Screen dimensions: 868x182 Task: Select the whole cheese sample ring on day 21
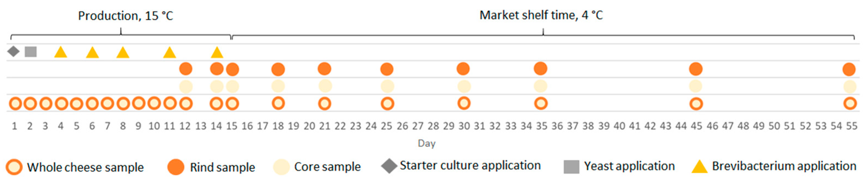tap(325, 103)
